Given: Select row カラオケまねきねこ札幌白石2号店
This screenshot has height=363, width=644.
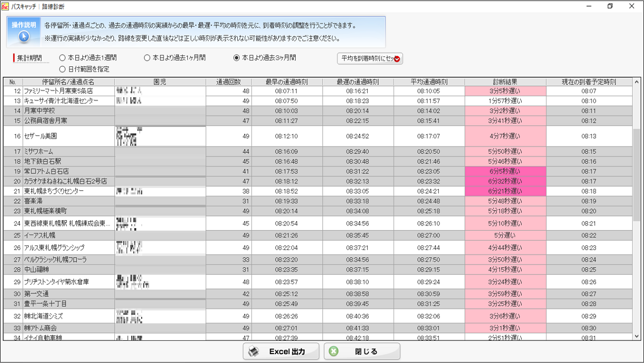Looking at the screenshot, I should [318, 181].
